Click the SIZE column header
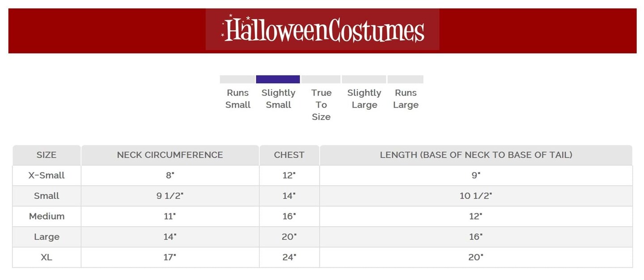Screen dimensions: 644x280 tap(47, 155)
